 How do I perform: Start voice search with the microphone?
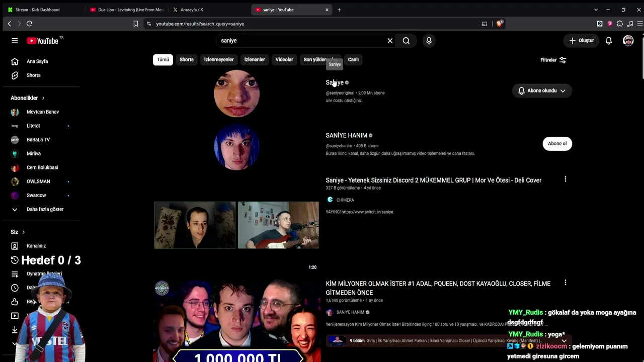tap(429, 41)
